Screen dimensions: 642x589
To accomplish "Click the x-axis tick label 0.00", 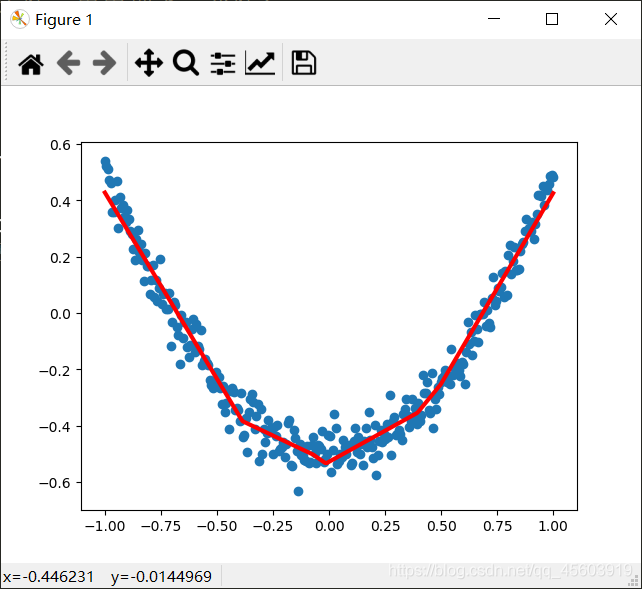I will click(330, 526).
